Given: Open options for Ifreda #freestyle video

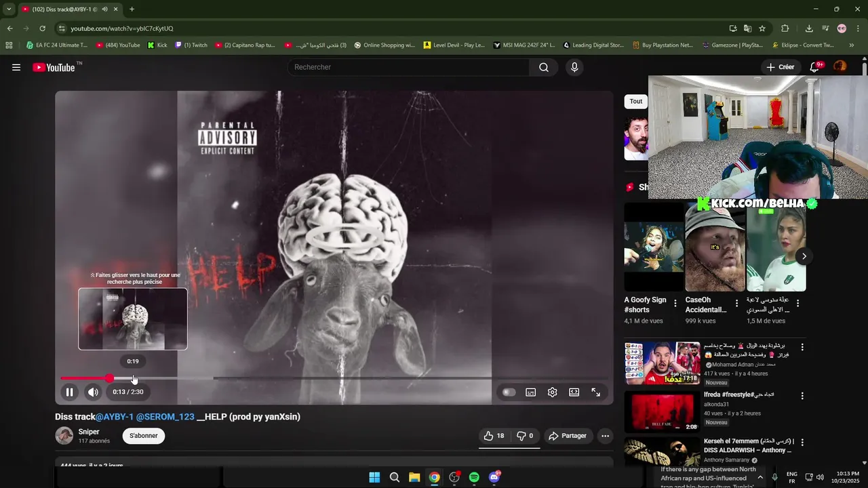Looking at the screenshot, I should tap(802, 396).
